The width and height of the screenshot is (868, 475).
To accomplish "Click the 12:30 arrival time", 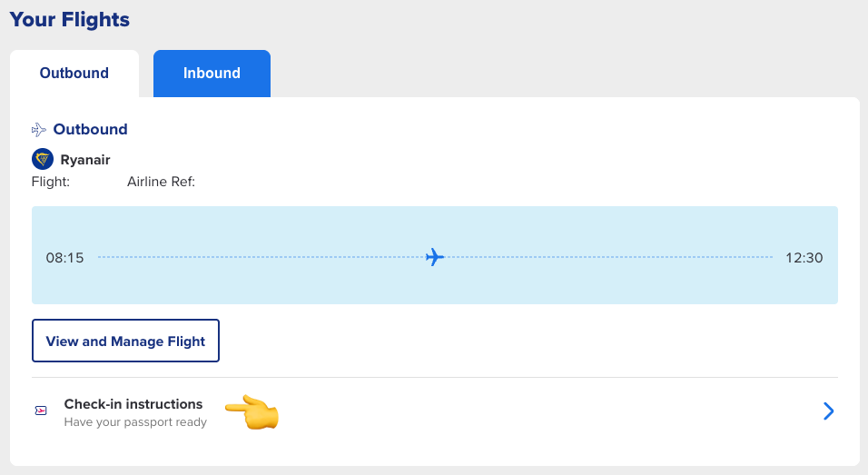I will pos(804,258).
